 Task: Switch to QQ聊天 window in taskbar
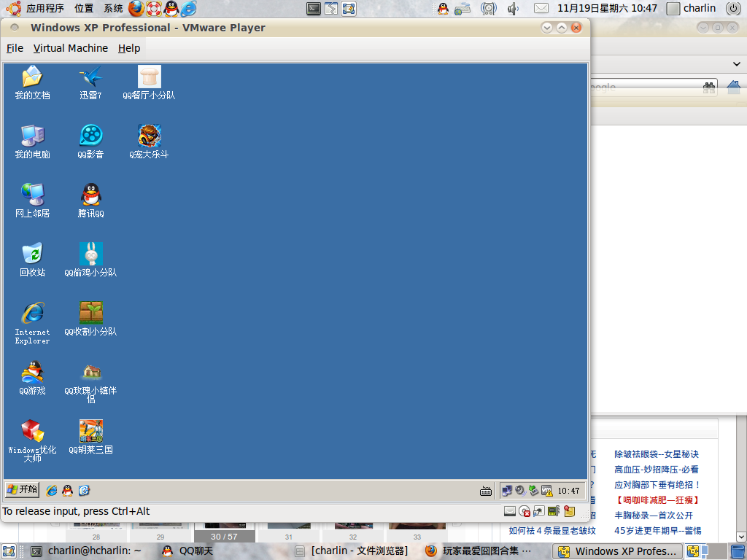click(x=187, y=551)
